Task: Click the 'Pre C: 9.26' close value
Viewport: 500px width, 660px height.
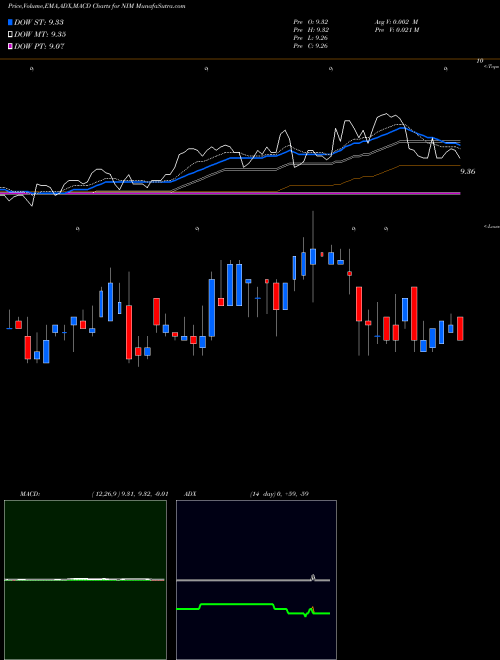Action: tap(311, 46)
